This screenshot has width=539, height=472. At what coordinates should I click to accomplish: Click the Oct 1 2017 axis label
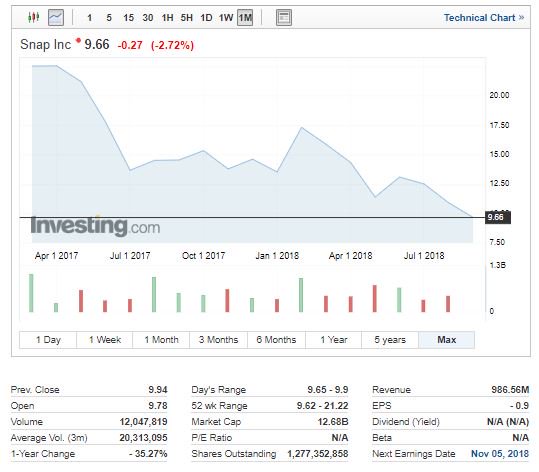pyautogui.click(x=204, y=256)
